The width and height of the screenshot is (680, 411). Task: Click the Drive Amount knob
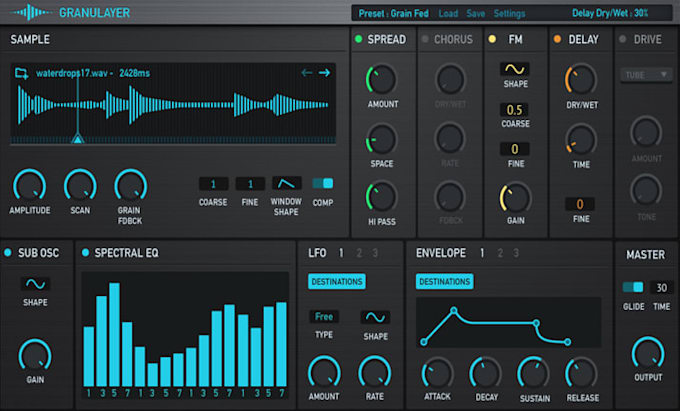click(646, 132)
